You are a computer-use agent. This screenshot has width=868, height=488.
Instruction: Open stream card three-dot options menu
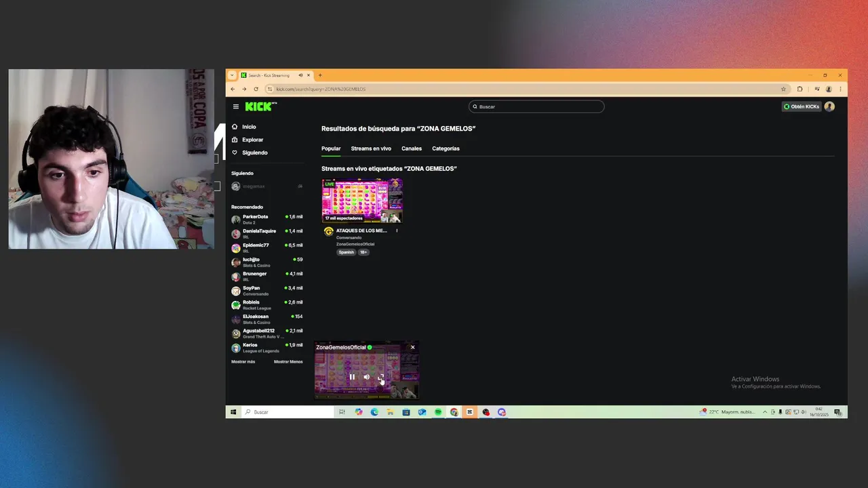pos(397,230)
